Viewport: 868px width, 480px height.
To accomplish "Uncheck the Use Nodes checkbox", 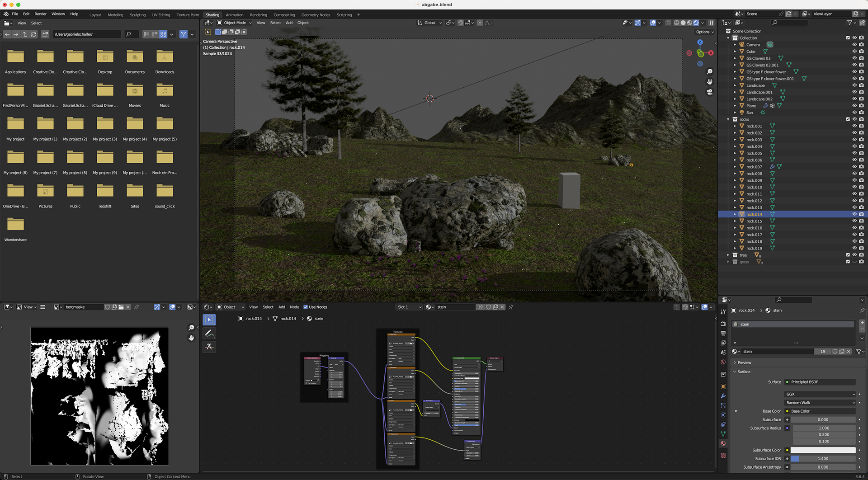I will click(x=306, y=307).
